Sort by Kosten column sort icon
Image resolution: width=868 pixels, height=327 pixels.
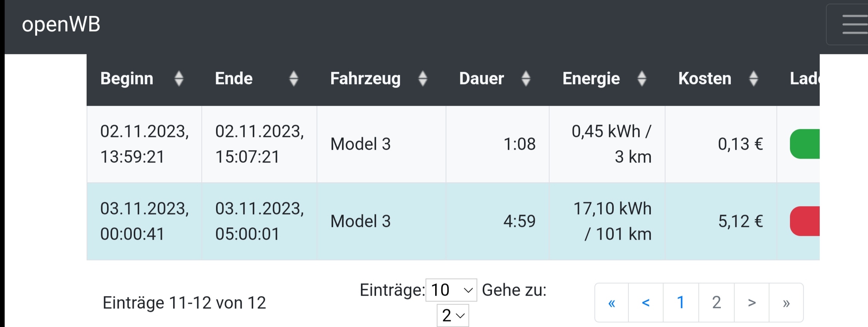point(754,79)
